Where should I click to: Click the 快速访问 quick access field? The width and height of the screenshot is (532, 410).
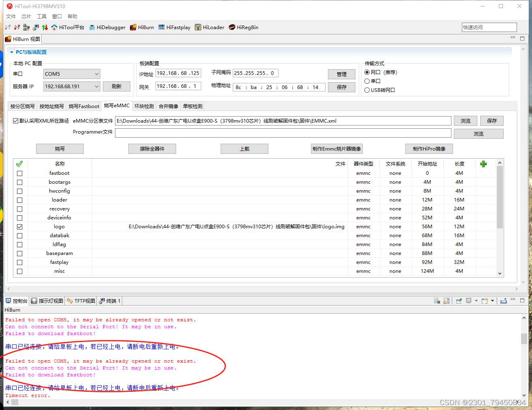point(489,27)
